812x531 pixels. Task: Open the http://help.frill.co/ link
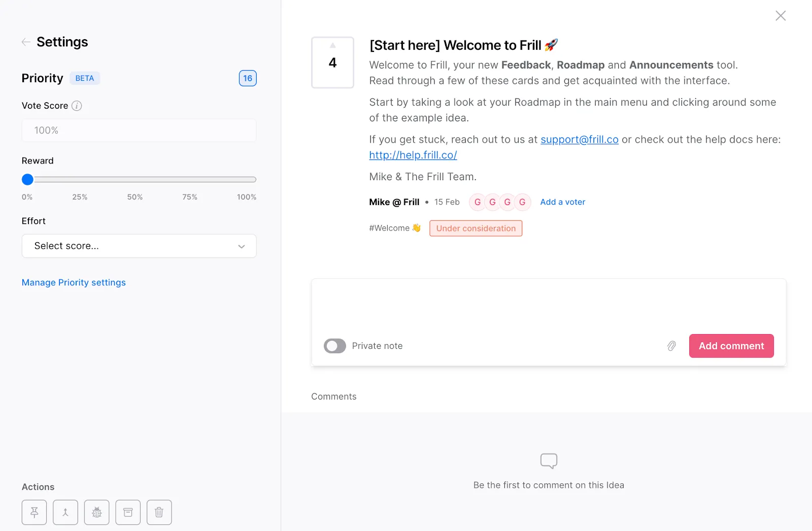(413, 155)
